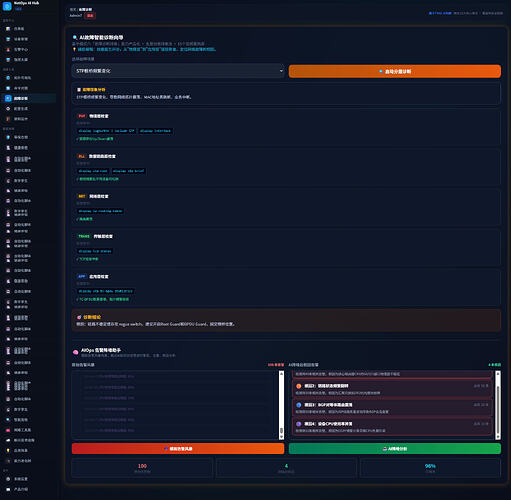Click the orange DLL layer badge
511x500 pixels.
pyautogui.click(x=82, y=156)
